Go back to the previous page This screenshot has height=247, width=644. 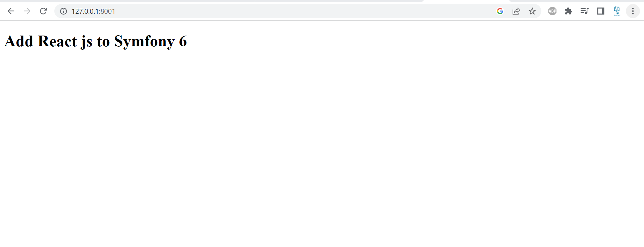(x=11, y=11)
